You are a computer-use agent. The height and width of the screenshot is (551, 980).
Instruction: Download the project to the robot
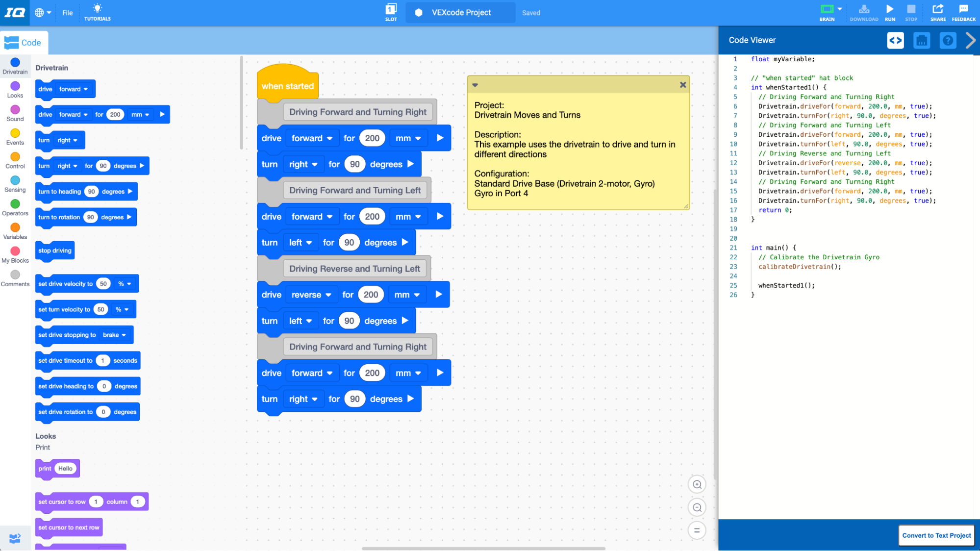click(863, 12)
